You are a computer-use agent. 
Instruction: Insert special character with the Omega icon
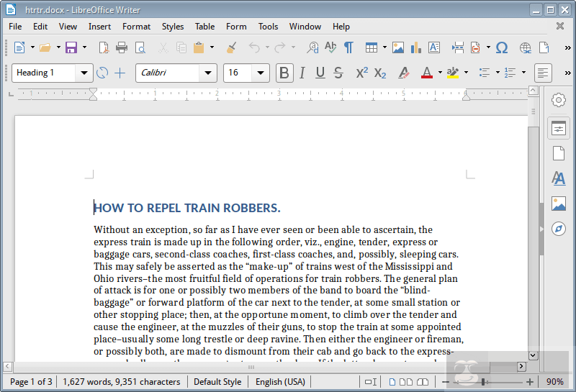click(502, 47)
